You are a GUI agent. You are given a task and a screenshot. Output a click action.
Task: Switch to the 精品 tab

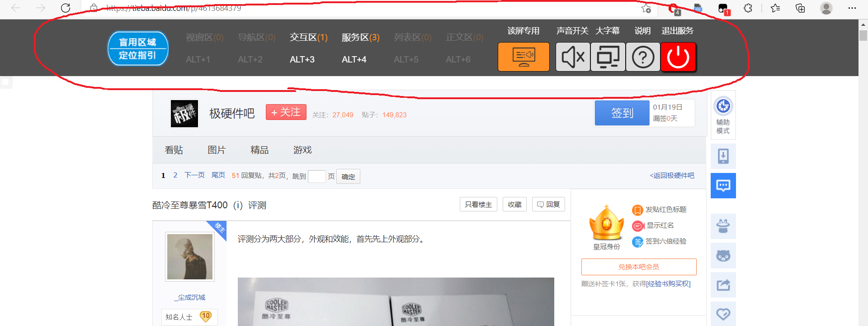[x=259, y=150]
